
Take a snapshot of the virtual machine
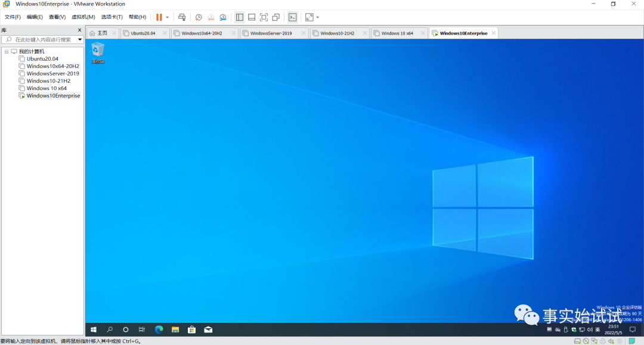(x=199, y=17)
